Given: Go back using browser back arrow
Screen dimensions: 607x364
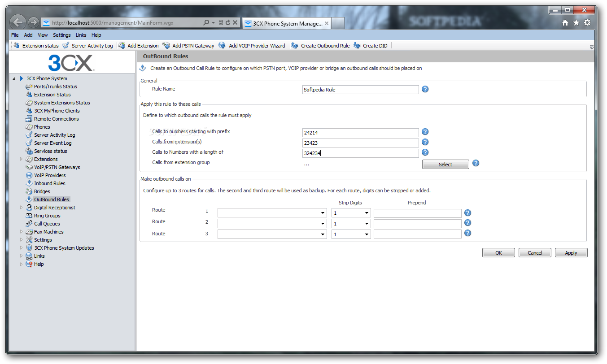Looking at the screenshot, I should (x=17, y=22).
